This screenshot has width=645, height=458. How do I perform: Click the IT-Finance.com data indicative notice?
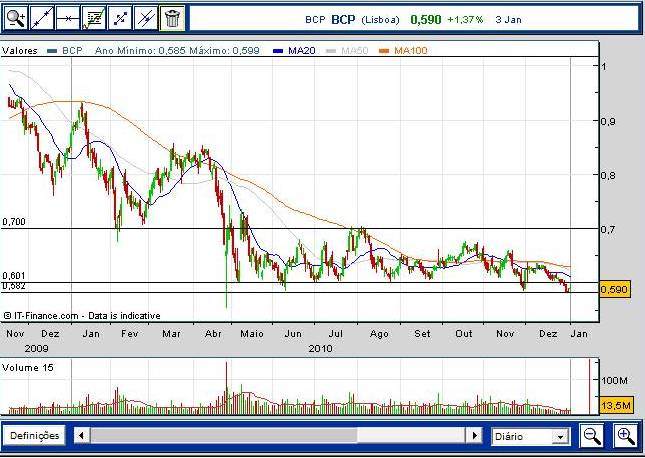(82, 316)
